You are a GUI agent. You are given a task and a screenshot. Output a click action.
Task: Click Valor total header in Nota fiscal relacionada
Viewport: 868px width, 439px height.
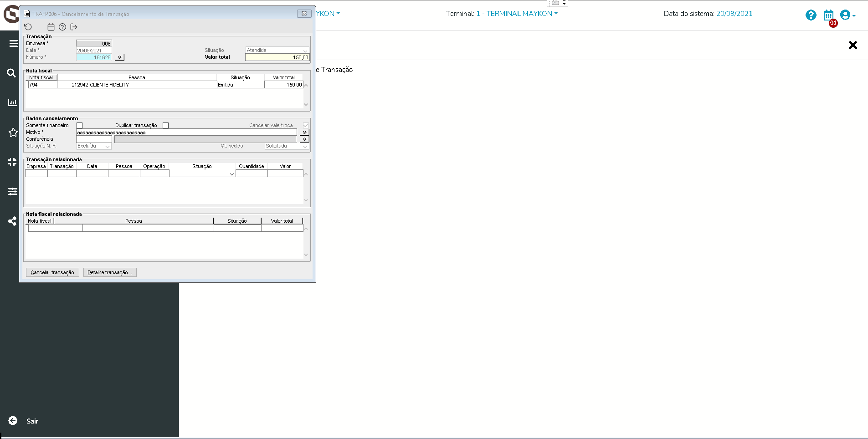282,221
